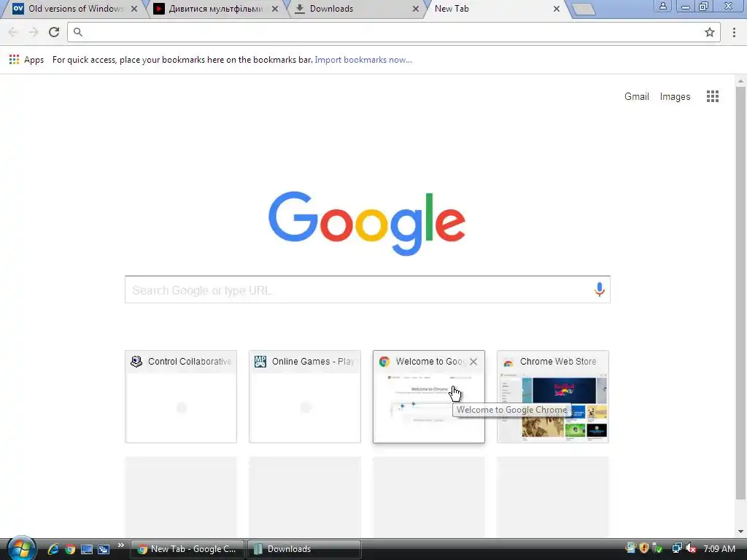Click the Windows security shield tray icon

[644, 548]
